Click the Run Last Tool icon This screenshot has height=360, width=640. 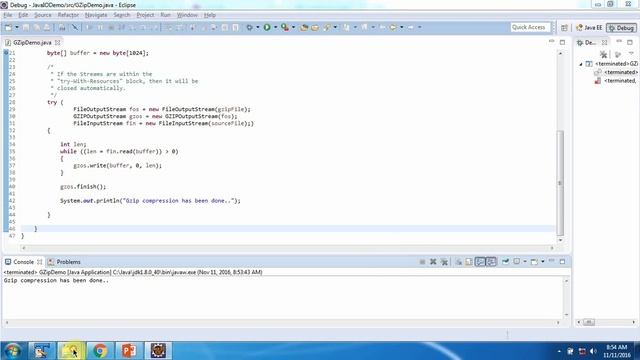[x=285, y=27]
